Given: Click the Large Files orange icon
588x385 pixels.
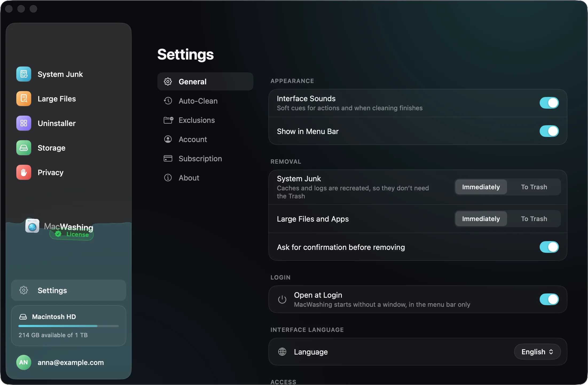Looking at the screenshot, I should 24,99.
